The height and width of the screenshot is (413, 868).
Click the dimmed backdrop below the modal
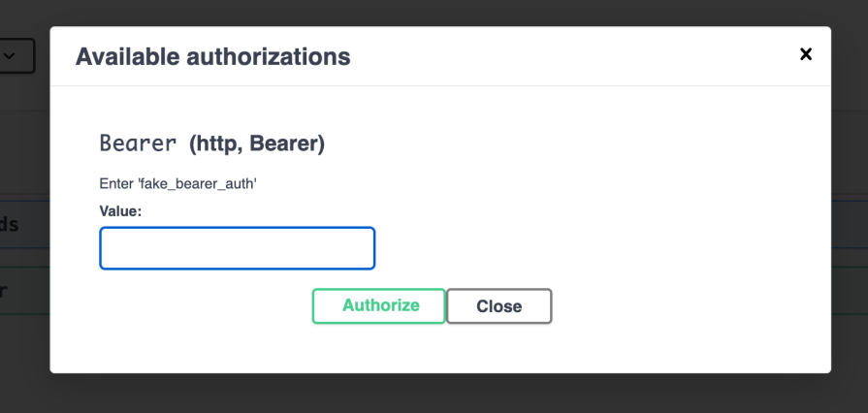(x=436, y=394)
